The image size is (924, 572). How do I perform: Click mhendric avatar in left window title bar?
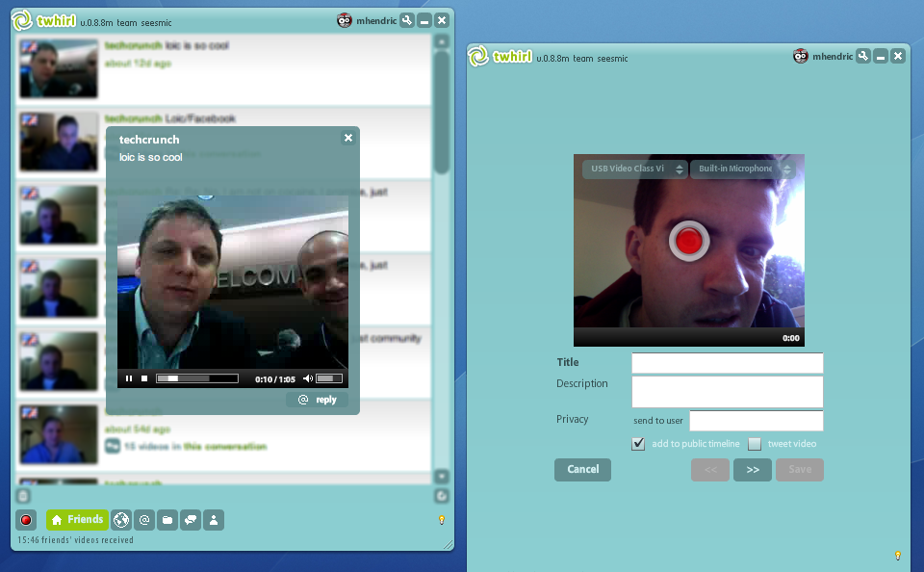[345, 20]
